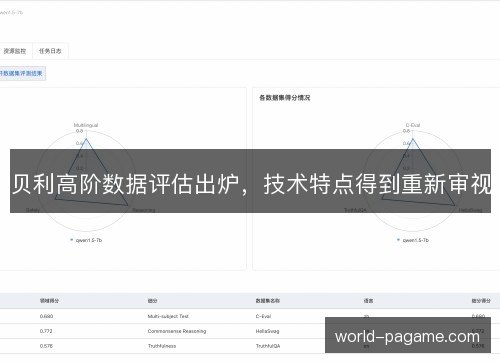Toggle qwen1.5-7b legend under 各数据集得分情况 chart
Image resolution: width=500 pixels, height=362 pixels.
point(413,240)
